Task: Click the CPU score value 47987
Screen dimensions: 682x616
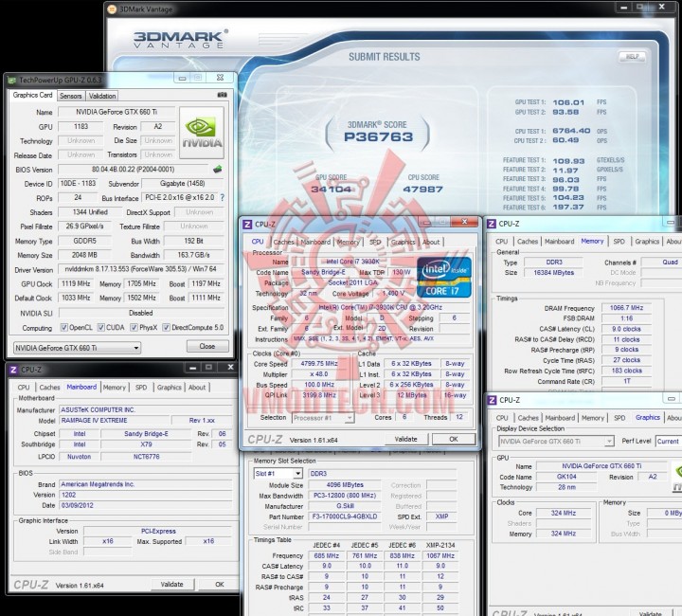Action: (x=422, y=190)
